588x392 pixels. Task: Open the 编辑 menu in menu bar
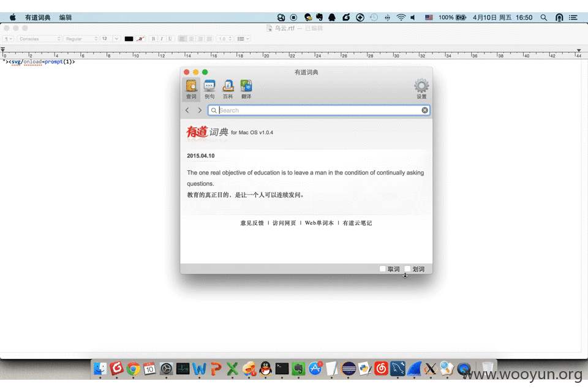point(66,17)
